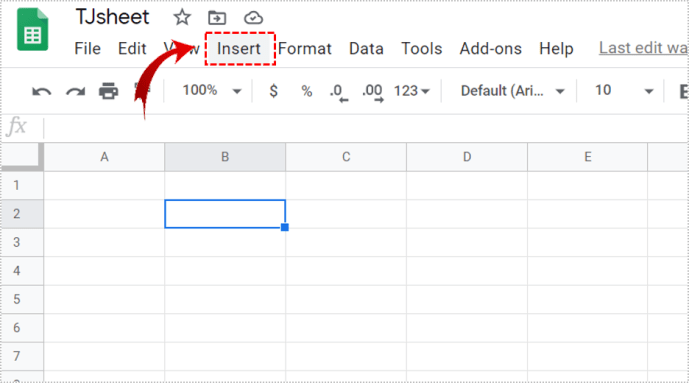Open the Insert menu

(x=239, y=48)
